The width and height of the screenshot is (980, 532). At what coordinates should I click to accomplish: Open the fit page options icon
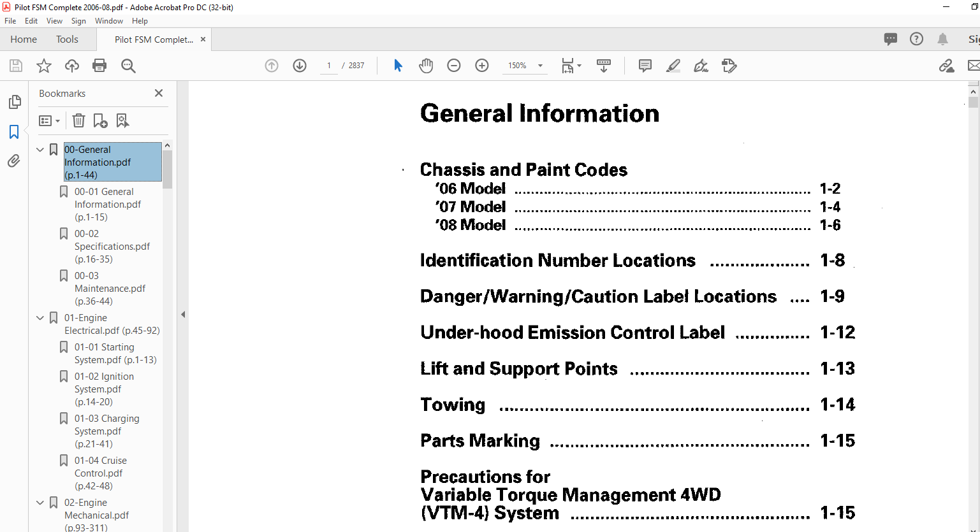coord(571,66)
